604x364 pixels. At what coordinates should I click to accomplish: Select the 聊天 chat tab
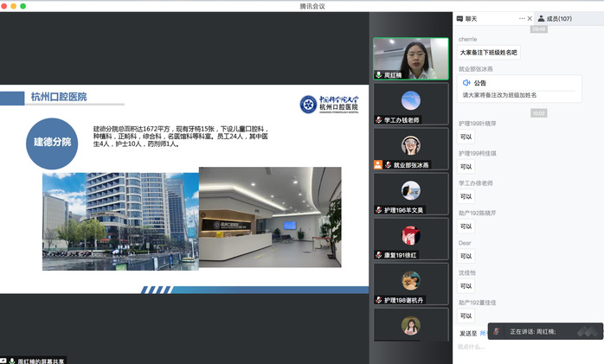coord(467,18)
